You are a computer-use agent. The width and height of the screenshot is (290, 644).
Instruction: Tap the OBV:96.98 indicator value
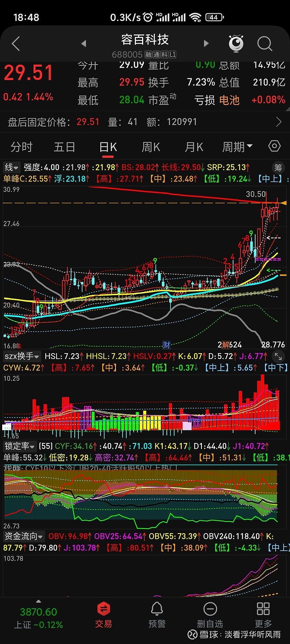pyautogui.click(x=70, y=536)
